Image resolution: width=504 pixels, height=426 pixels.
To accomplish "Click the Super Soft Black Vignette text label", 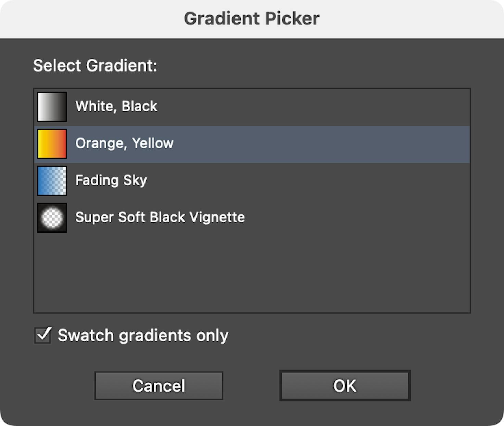I will [x=161, y=217].
